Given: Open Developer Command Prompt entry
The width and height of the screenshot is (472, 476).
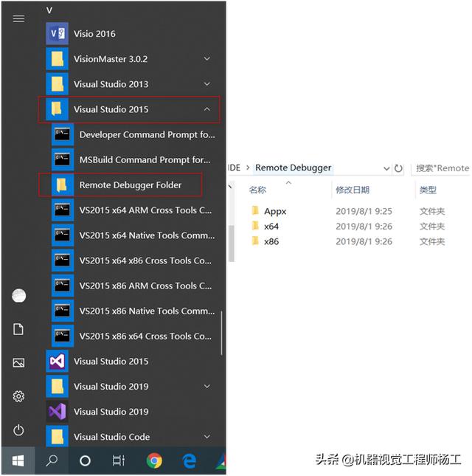Looking at the screenshot, I should click(x=136, y=134).
